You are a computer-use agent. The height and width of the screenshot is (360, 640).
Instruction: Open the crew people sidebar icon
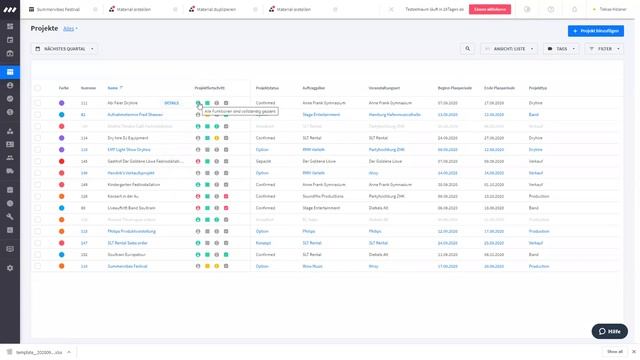10,158
